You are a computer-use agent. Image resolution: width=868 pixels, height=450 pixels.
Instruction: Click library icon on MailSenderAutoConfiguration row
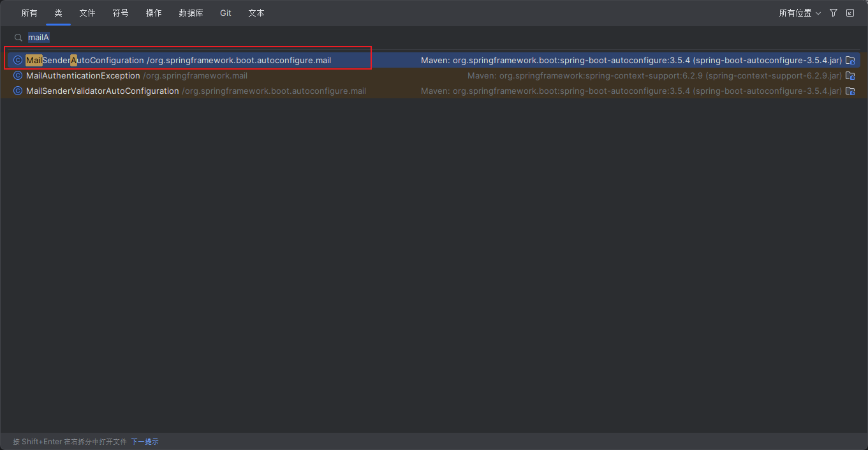(x=850, y=60)
